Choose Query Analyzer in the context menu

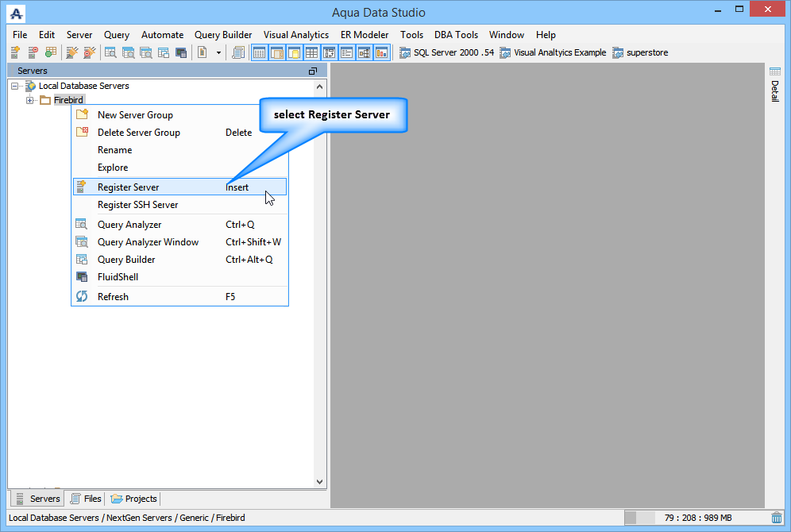click(x=180, y=225)
